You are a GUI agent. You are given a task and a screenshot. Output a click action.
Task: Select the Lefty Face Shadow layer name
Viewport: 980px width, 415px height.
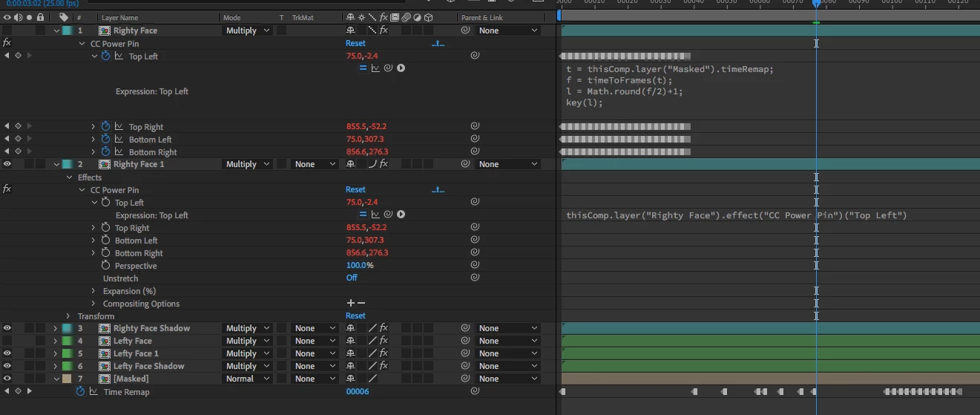(148, 366)
